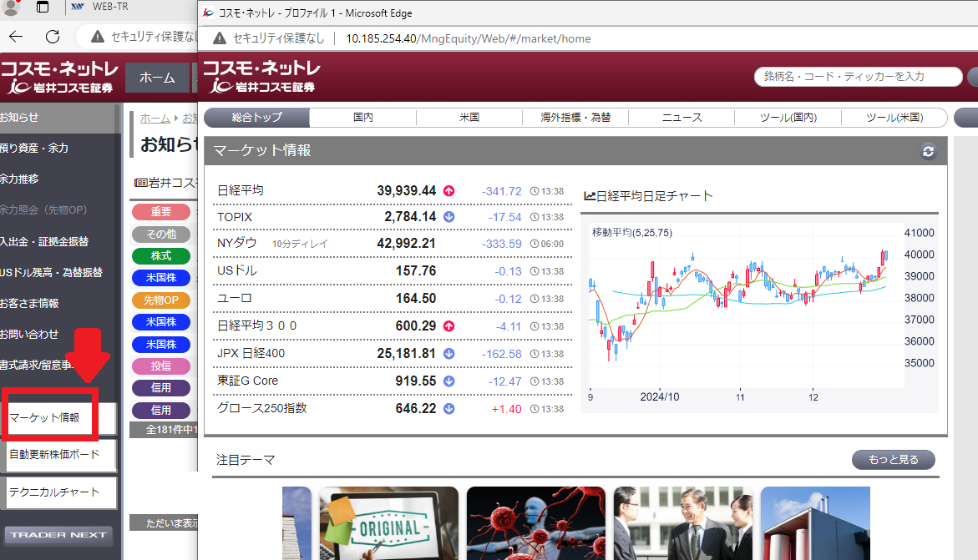
Task: Click the 株式 category tag
Action: [161, 255]
